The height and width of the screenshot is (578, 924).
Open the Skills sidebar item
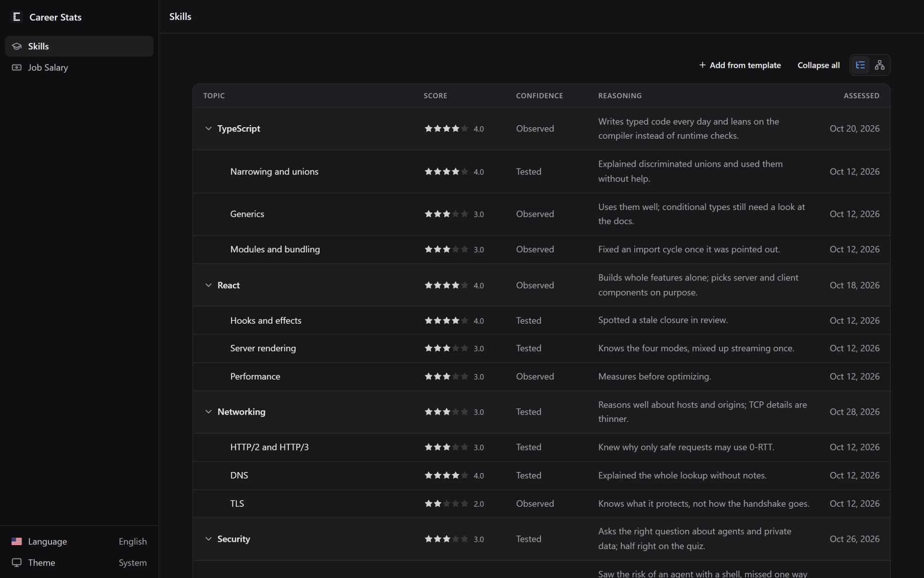(x=79, y=46)
